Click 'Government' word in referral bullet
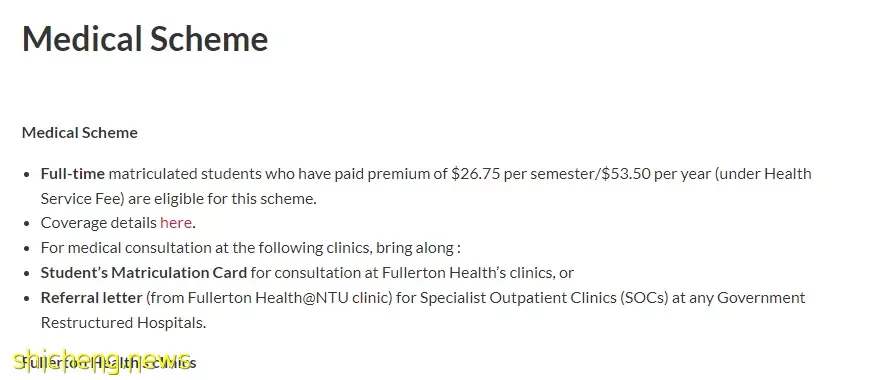Screen dimensions: 888x380 761,297
